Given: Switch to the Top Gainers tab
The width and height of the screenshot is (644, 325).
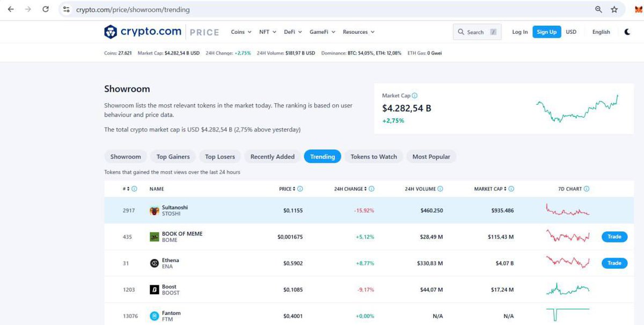Looking at the screenshot, I should [x=173, y=157].
